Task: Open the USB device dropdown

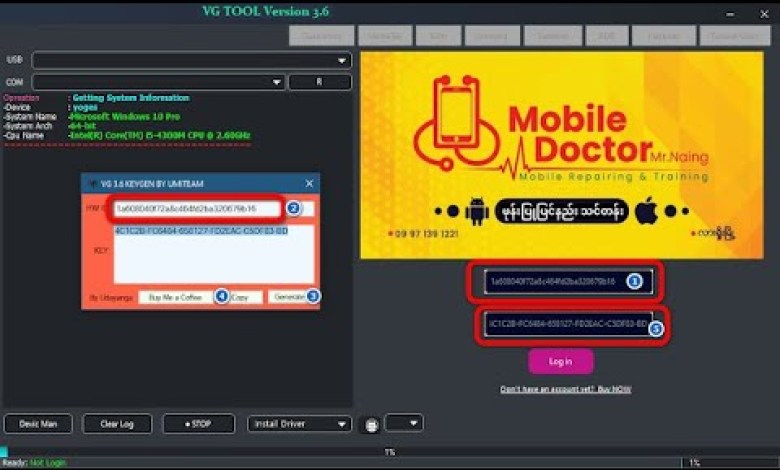Action: (x=192, y=61)
